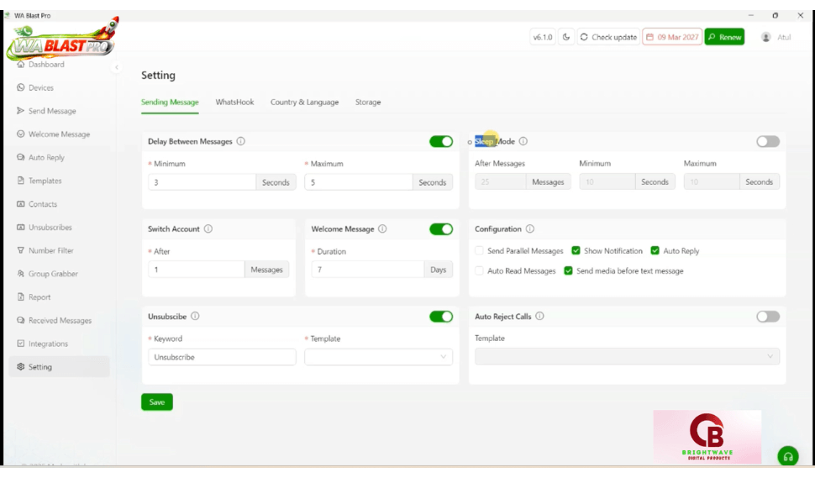Turn off Delay Between Messages toggle

point(441,141)
